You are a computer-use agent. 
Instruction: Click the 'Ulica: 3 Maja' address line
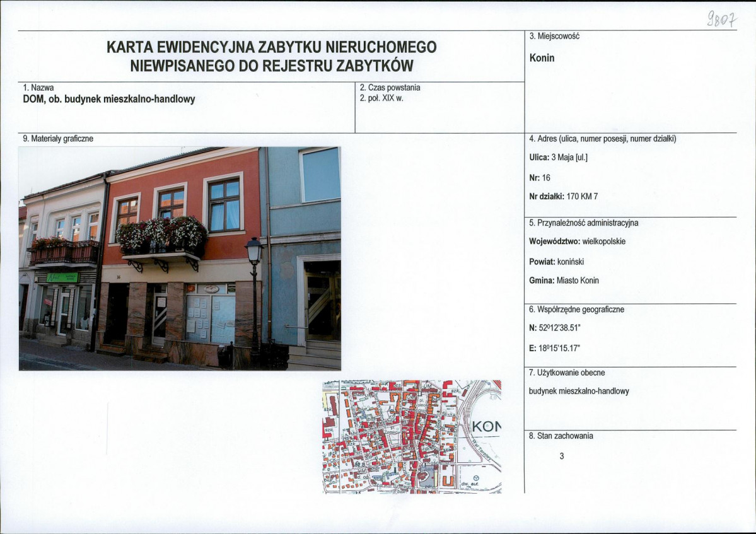(x=558, y=157)
